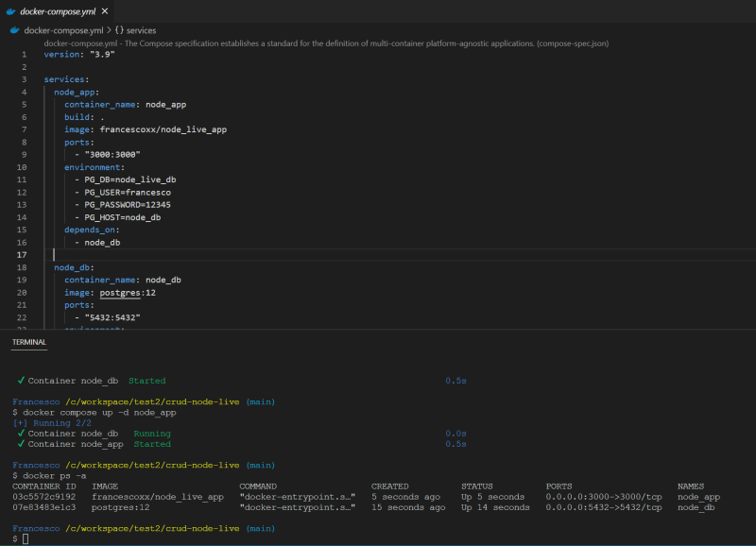Switch to the TERMINAL panel tab

coord(29,344)
